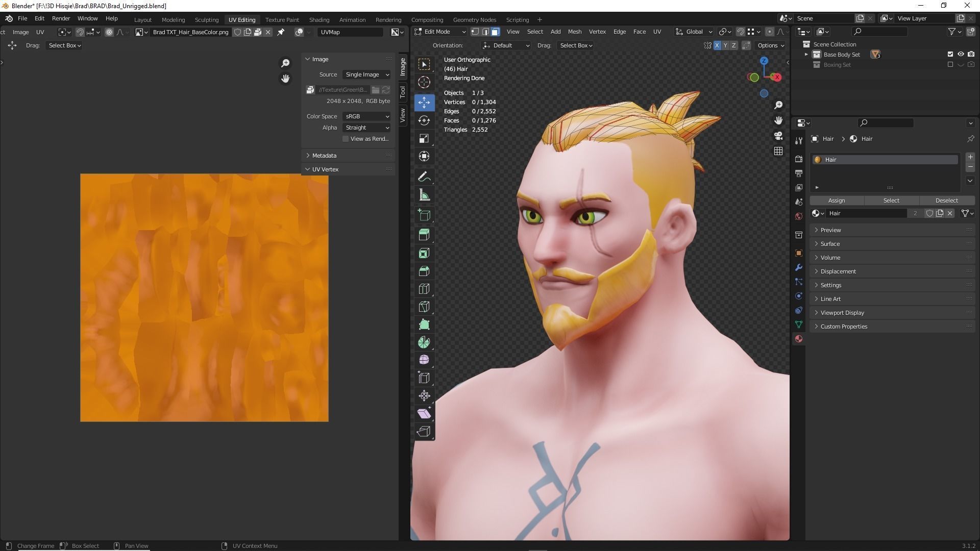
Task: Select the Knife tool in toolbar
Action: click(x=424, y=307)
